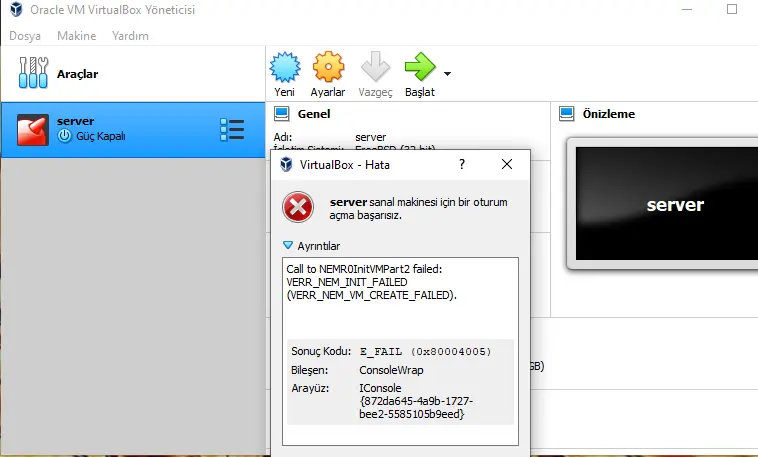The height and width of the screenshot is (457, 758).
Task: Click the server VM FreeBSD OS icon
Action: 33,130
